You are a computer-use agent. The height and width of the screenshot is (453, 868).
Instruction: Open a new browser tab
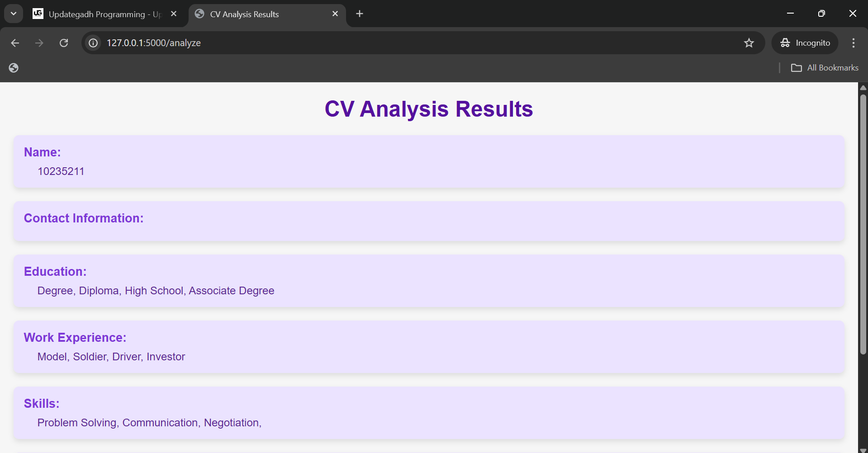[x=359, y=14]
